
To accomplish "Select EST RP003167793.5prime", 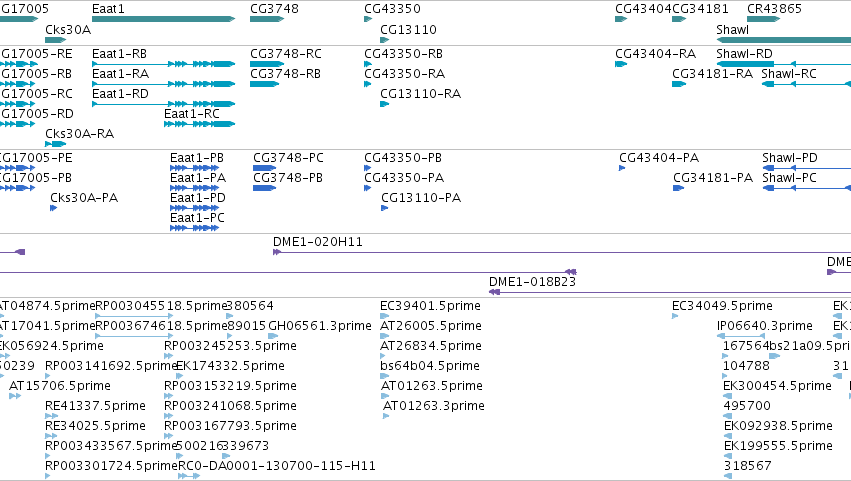I will [230, 426].
